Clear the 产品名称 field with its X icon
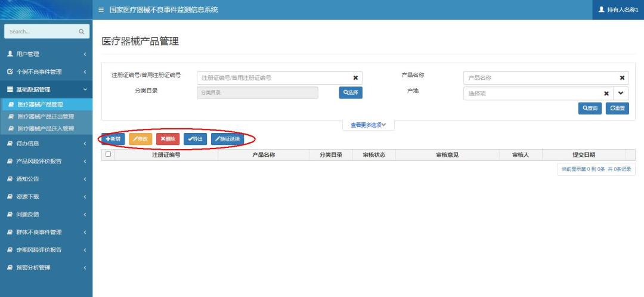Viewport: 644px width, 297px height. click(622, 78)
